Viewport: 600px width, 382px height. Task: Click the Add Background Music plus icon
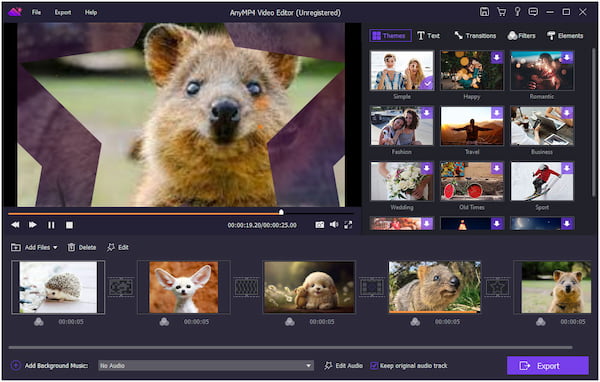(16, 365)
